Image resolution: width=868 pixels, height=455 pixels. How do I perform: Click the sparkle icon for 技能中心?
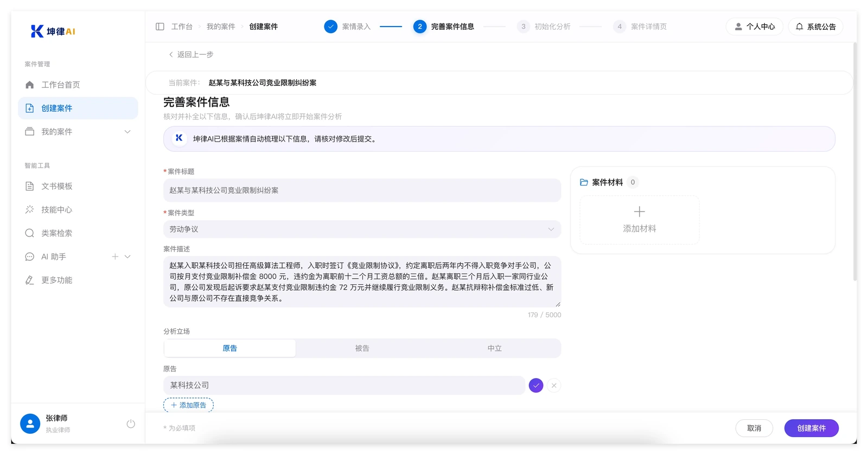pyautogui.click(x=30, y=209)
